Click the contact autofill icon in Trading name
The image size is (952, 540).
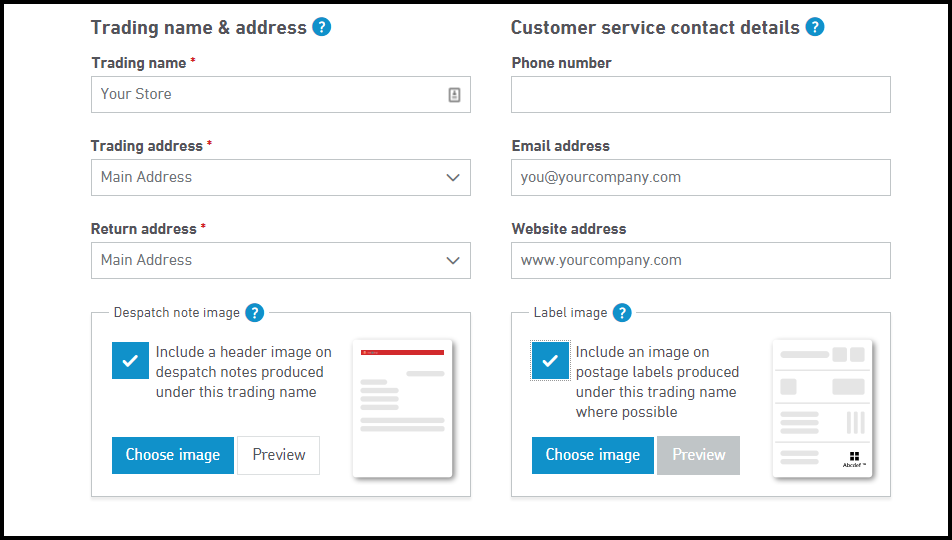pyautogui.click(x=454, y=94)
